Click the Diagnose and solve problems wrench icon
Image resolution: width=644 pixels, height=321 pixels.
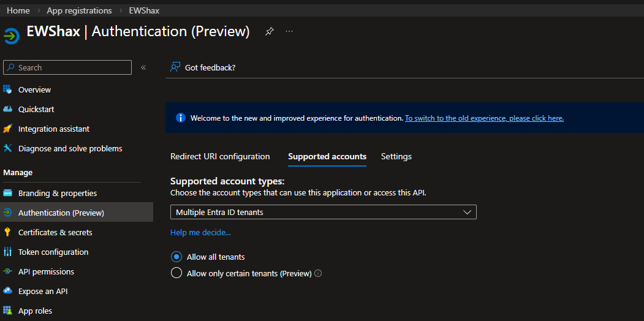pos(8,148)
